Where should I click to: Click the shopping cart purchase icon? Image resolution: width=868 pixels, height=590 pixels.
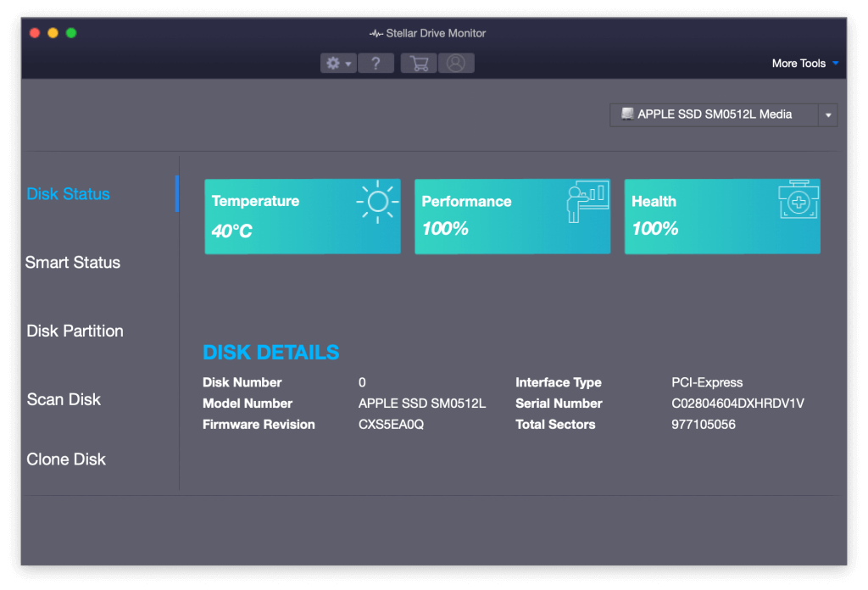(419, 63)
